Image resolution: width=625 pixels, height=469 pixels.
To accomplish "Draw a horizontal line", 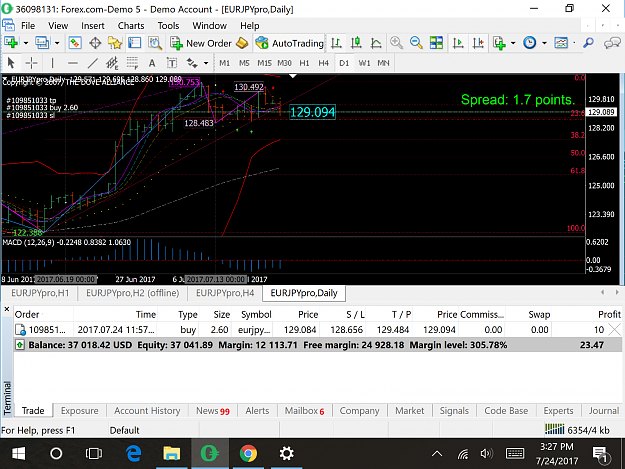I will click(x=72, y=63).
